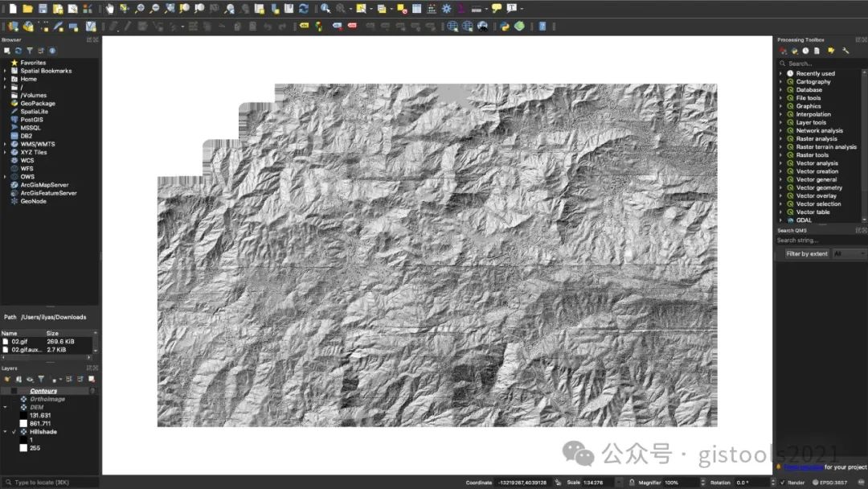Toggle the Render checkbox in status bar

pyautogui.click(x=782, y=483)
